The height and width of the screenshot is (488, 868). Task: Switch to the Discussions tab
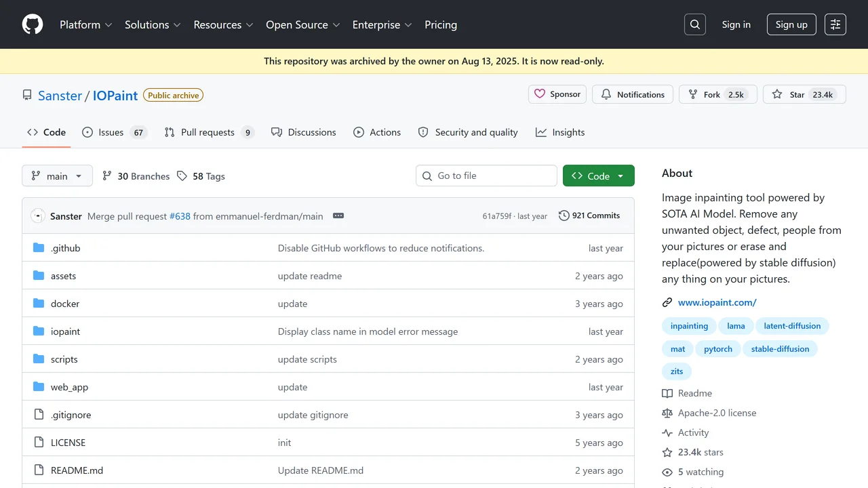304,132
